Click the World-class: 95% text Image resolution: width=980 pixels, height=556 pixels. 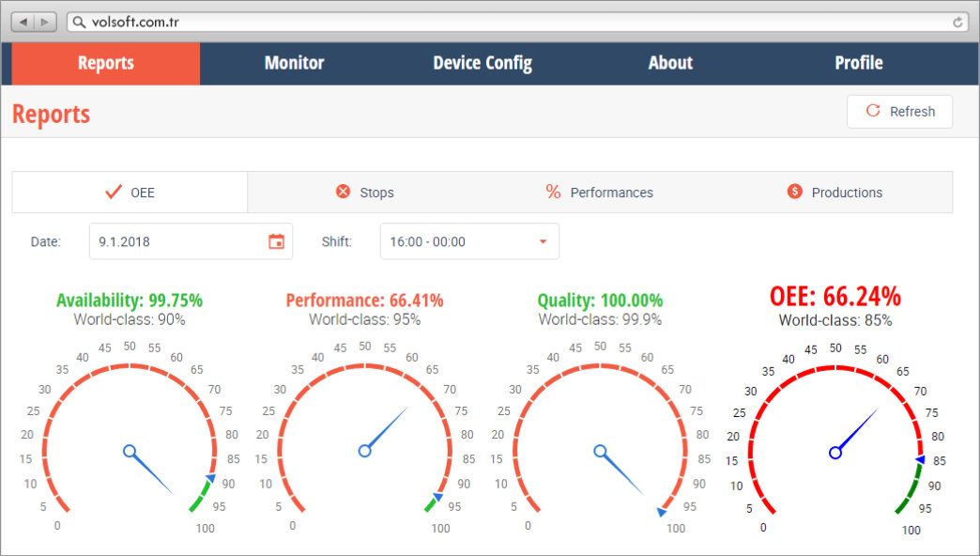pyautogui.click(x=365, y=320)
